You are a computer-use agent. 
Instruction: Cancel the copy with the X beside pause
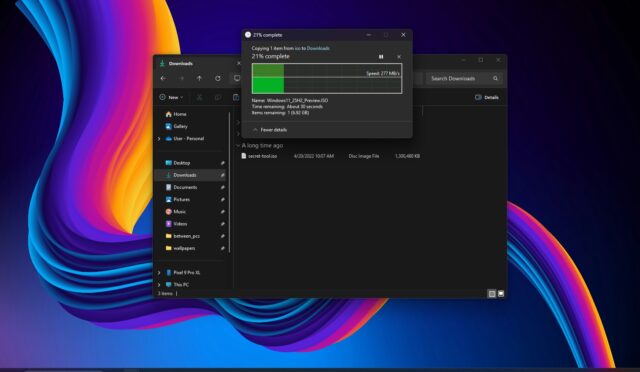[399, 57]
